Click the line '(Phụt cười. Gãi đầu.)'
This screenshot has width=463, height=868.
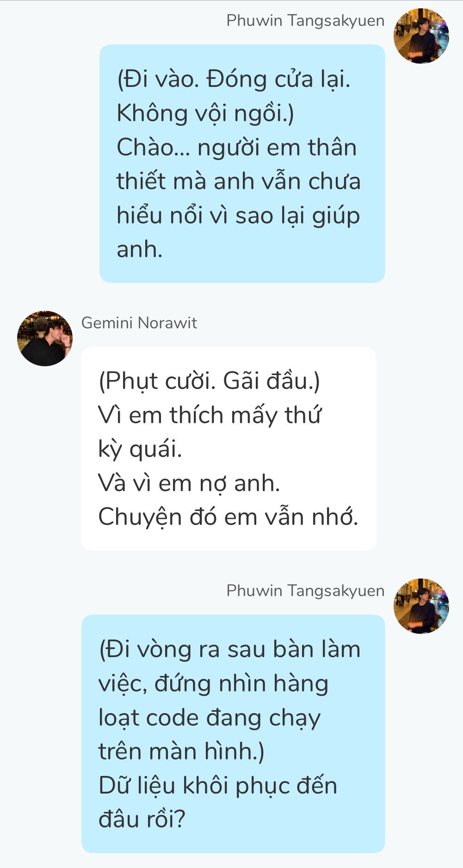(209, 382)
